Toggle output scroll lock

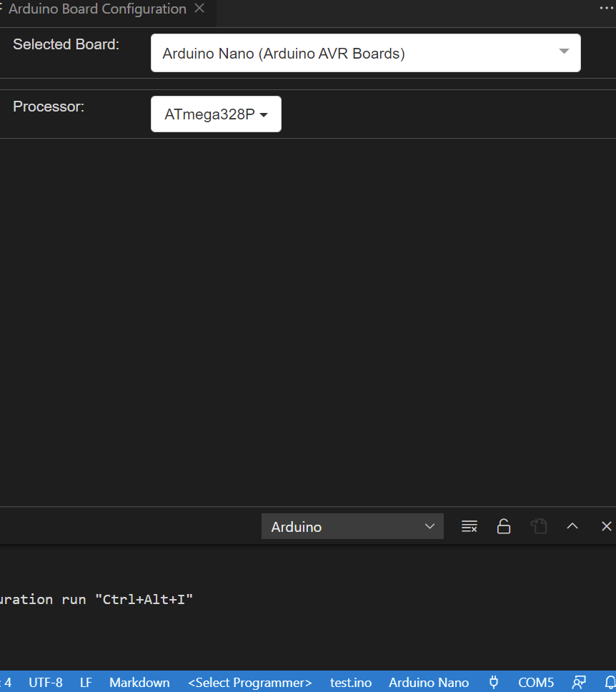click(504, 526)
